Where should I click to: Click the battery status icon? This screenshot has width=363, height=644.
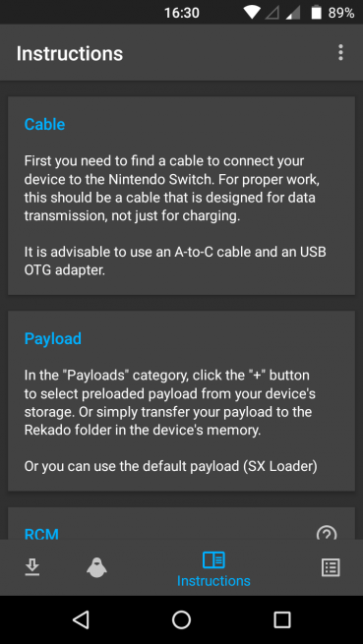tap(316, 13)
